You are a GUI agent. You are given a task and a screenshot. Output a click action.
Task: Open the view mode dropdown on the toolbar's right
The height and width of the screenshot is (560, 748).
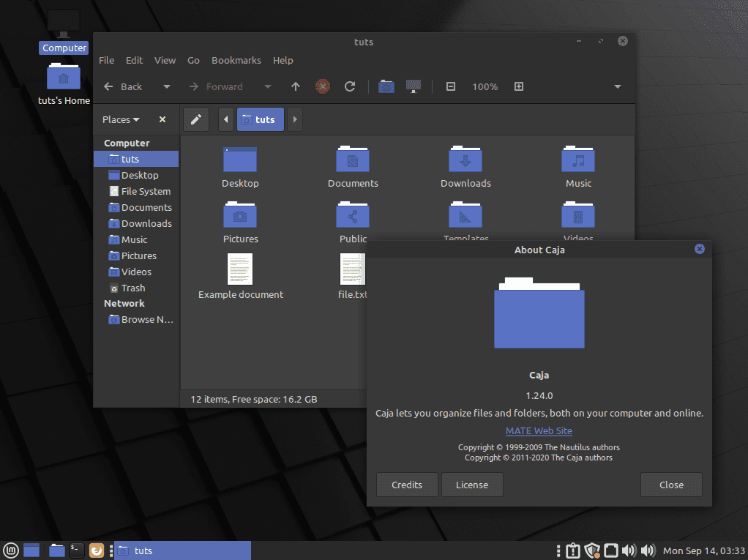[617, 86]
